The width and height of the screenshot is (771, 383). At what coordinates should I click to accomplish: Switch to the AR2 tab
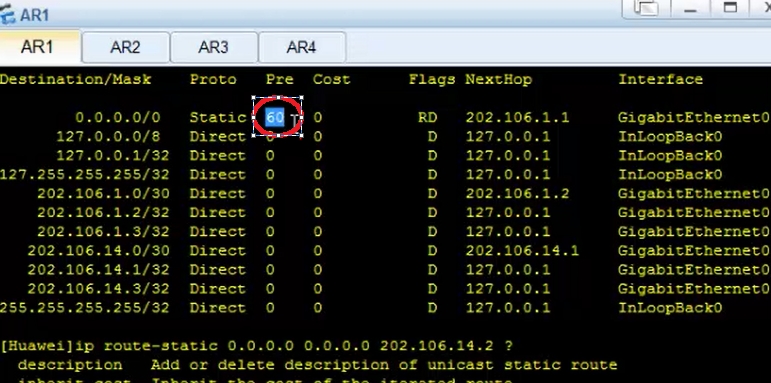(125, 47)
